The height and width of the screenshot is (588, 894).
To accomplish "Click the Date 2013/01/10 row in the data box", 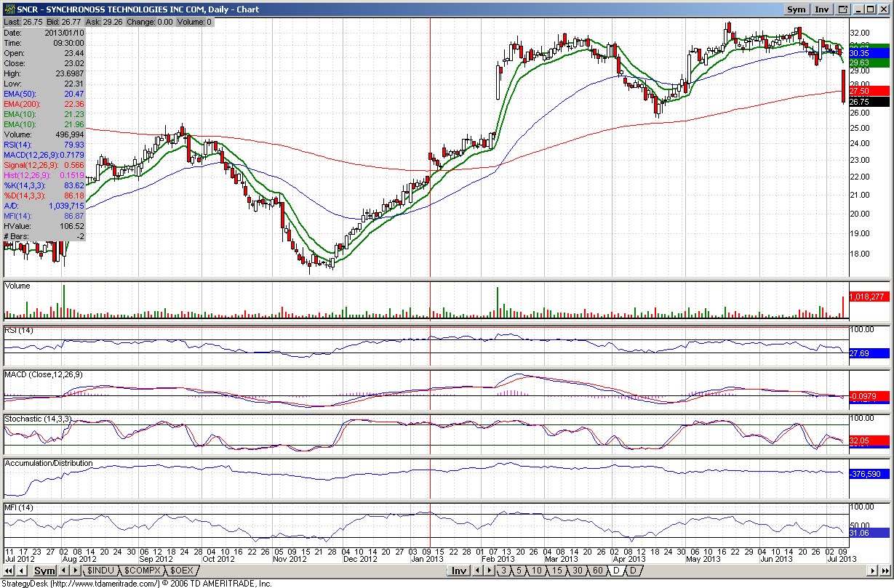I will pos(44,33).
